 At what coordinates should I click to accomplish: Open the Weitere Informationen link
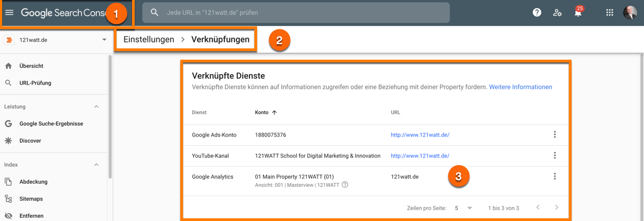[x=521, y=87]
